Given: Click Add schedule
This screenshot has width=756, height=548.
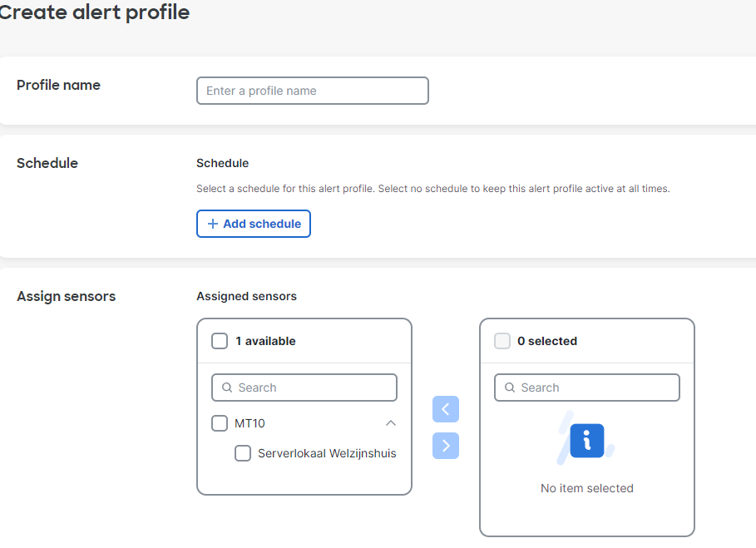Looking at the screenshot, I should click(x=253, y=224).
